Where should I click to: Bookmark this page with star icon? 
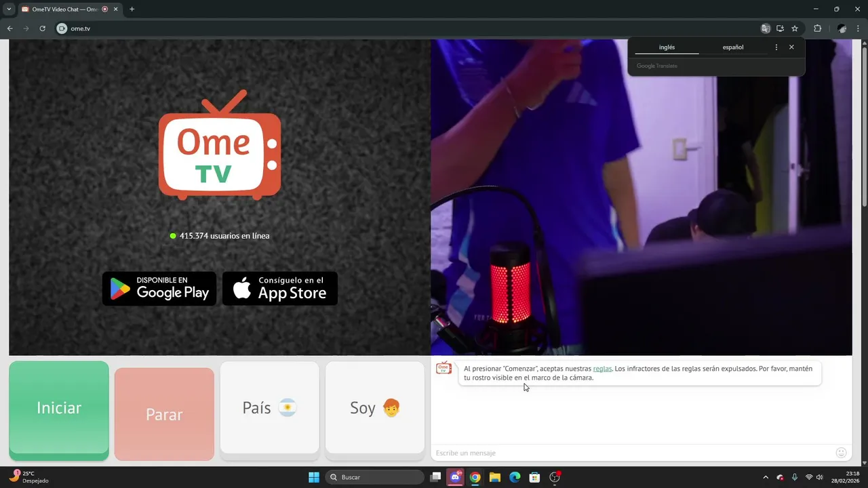pos(795,28)
